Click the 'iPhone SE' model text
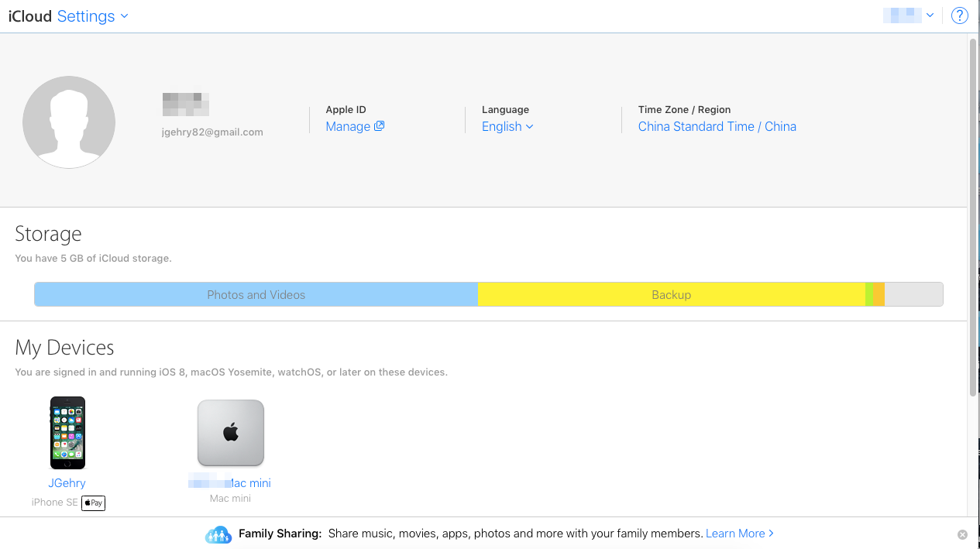This screenshot has height=549, width=980. [x=54, y=503]
